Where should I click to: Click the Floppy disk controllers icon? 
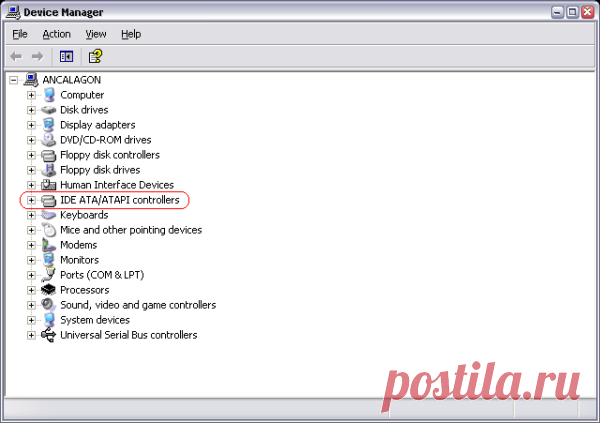pyautogui.click(x=49, y=155)
